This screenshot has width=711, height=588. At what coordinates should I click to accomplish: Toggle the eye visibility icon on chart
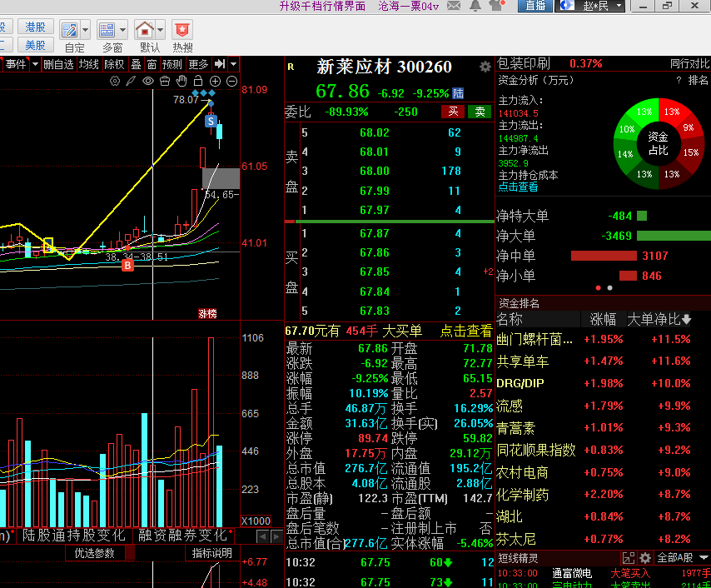tap(148, 82)
